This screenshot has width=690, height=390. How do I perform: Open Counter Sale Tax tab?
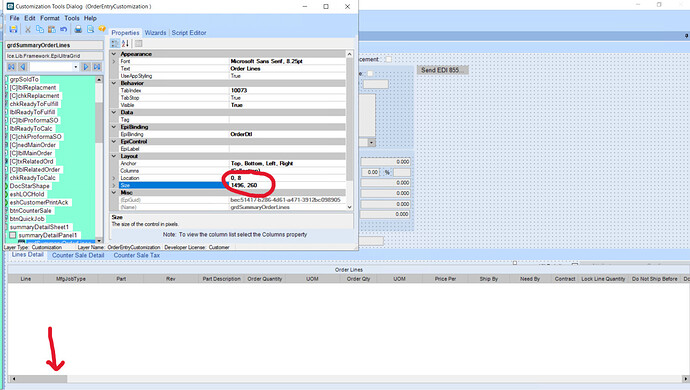tap(136, 255)
